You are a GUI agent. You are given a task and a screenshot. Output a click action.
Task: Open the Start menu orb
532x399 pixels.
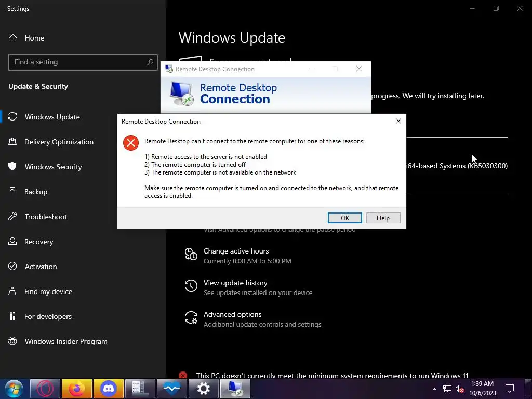pos(14,389)
